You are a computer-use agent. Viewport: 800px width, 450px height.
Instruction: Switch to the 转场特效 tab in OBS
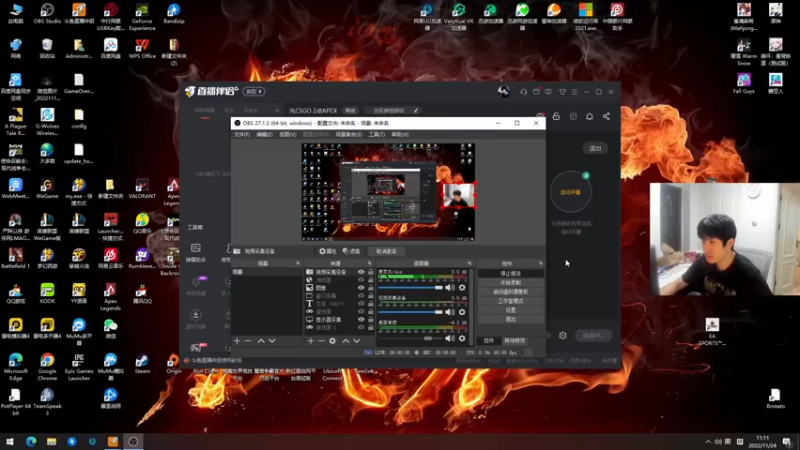pyautogui.click(x=514, y=340)
